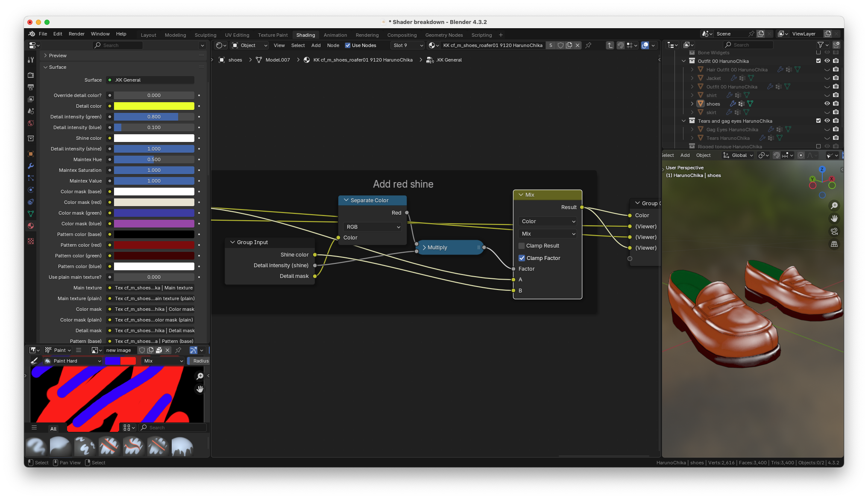868x499 pixels.
Task: Open the Material properties tab icon
Action: [x=31, y=226]
